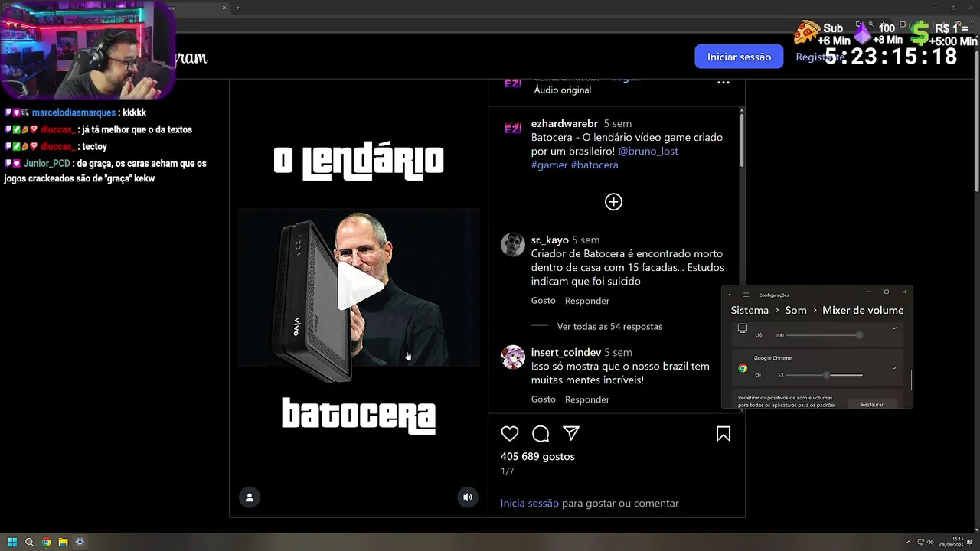Expand the system output device chevron
The height and width of the screenshot is (551, 980).
tap(894, 328)
